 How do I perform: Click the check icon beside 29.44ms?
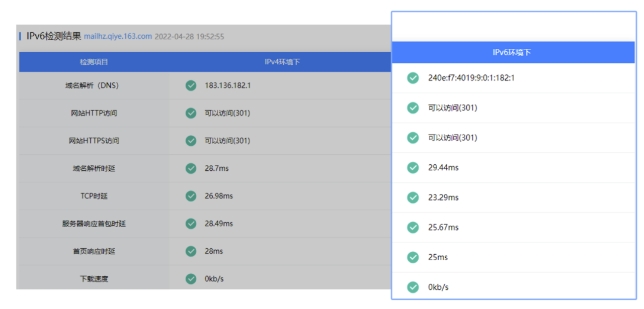[413, 167]
